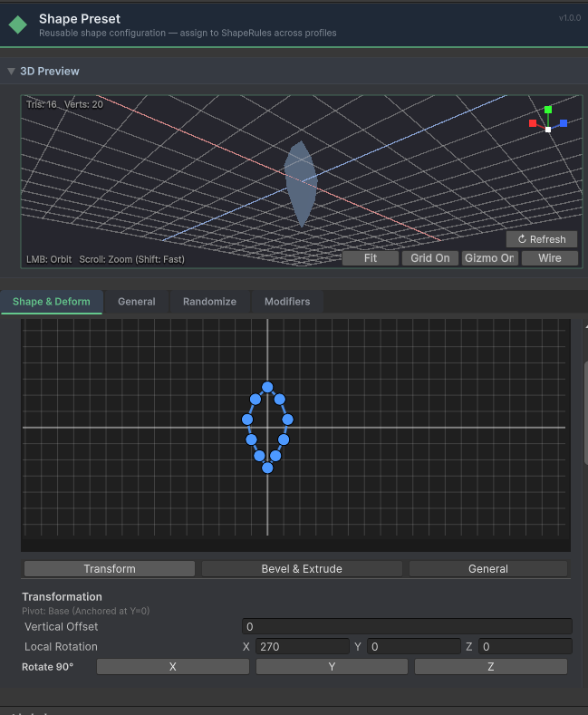Toggle Wire display mode
588x715 pixels.
[549, 258]
